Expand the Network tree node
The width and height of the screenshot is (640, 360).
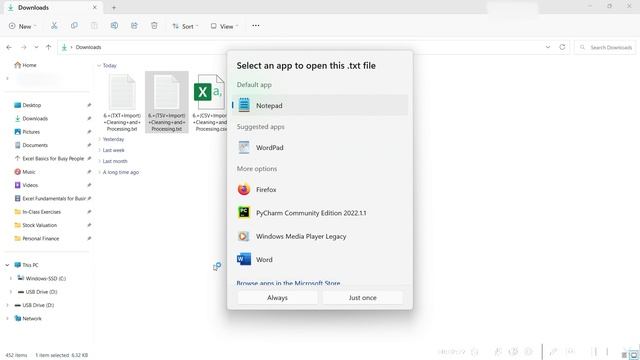pyautogui.click(x=7, y=318)
